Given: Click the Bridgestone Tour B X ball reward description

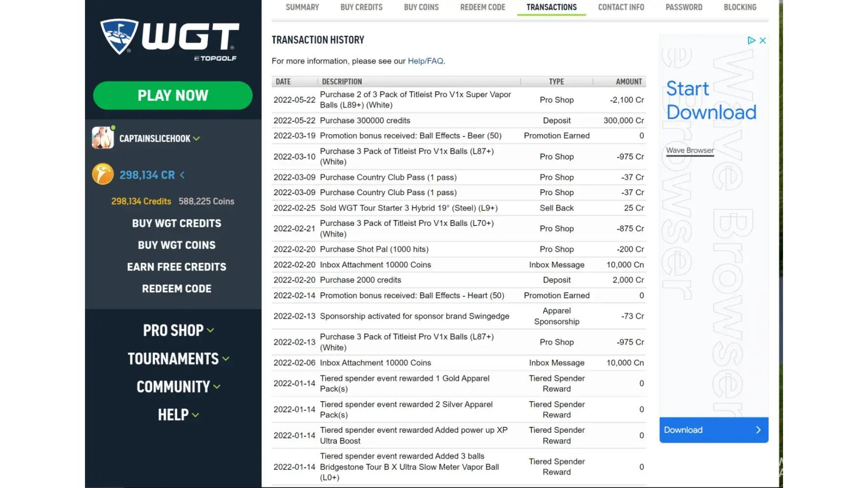Looking at the screenshot, I should (x=409, y=467).
